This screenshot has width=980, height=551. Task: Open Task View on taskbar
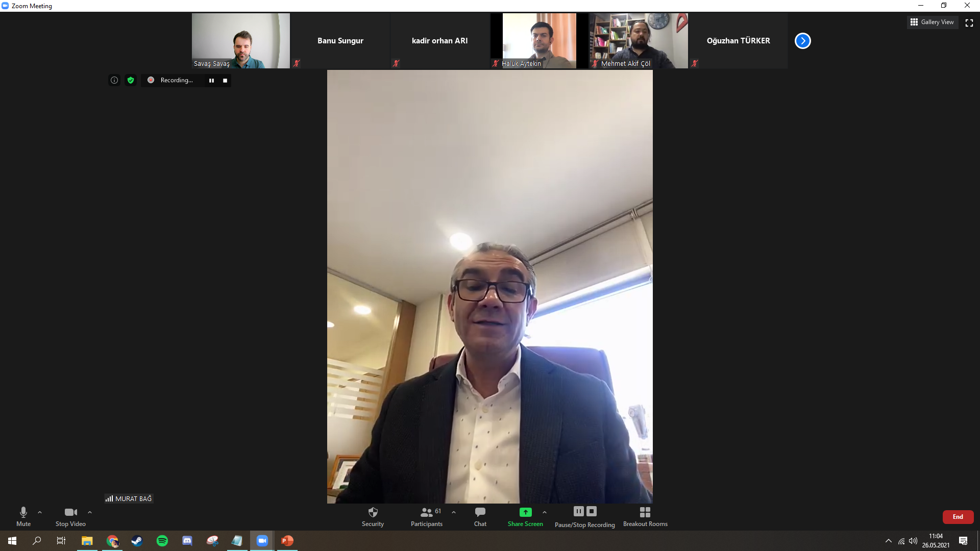click(x=61, y=541)
